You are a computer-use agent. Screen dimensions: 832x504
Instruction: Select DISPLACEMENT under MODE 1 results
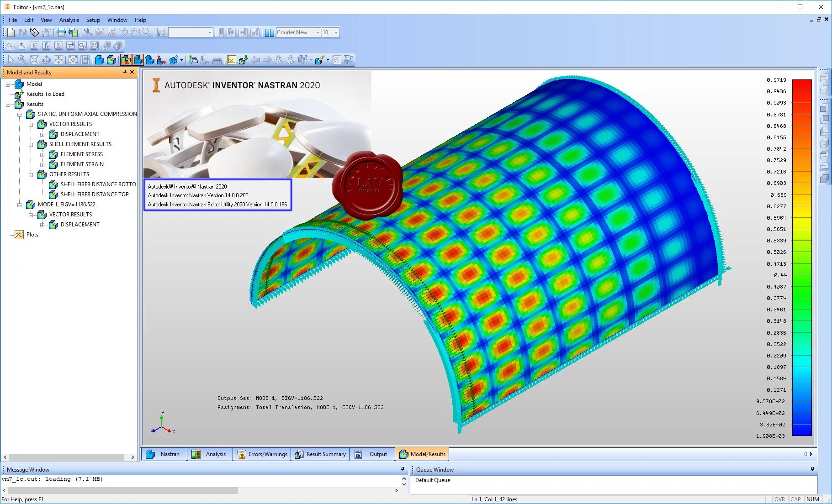(80, 225)
